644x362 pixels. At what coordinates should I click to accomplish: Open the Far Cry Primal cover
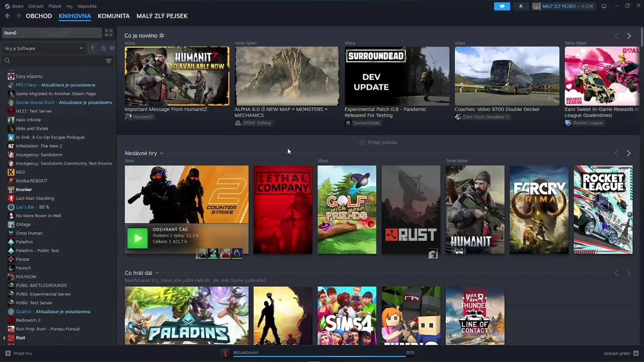(539, 210)
